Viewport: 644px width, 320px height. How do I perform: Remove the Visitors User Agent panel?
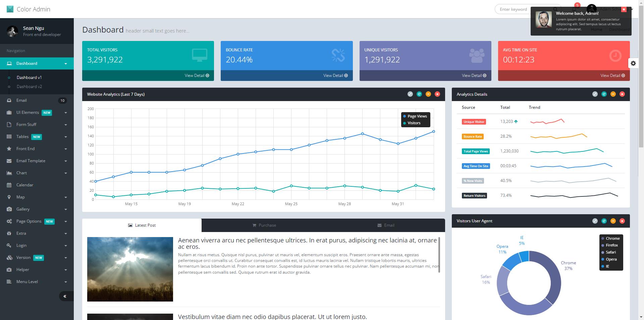click(622, 221)
